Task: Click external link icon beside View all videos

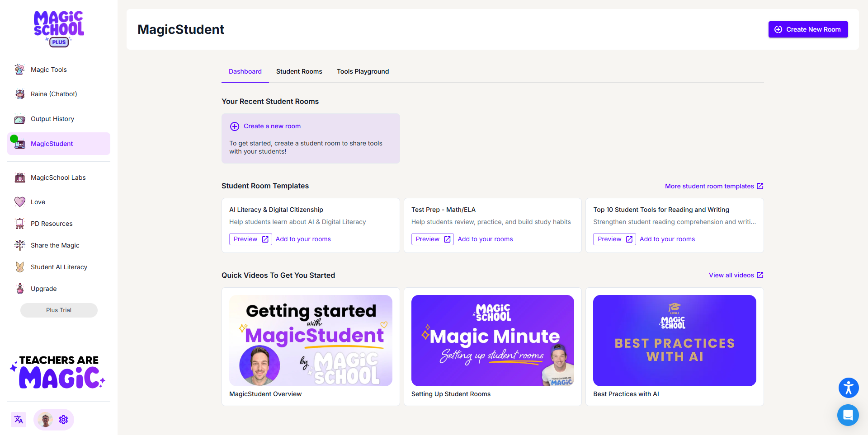Action: click(x=760, y=275)
